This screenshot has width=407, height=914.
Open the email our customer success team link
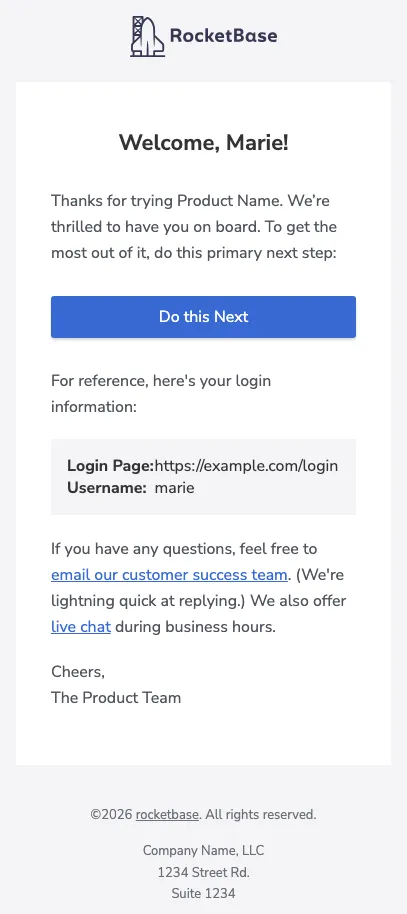pos(169,575)
